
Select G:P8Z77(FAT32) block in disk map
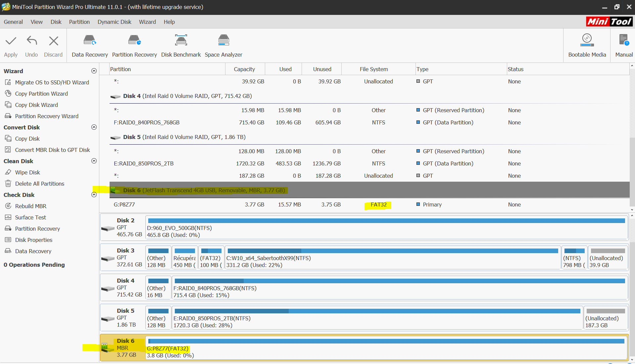point(386,348)
